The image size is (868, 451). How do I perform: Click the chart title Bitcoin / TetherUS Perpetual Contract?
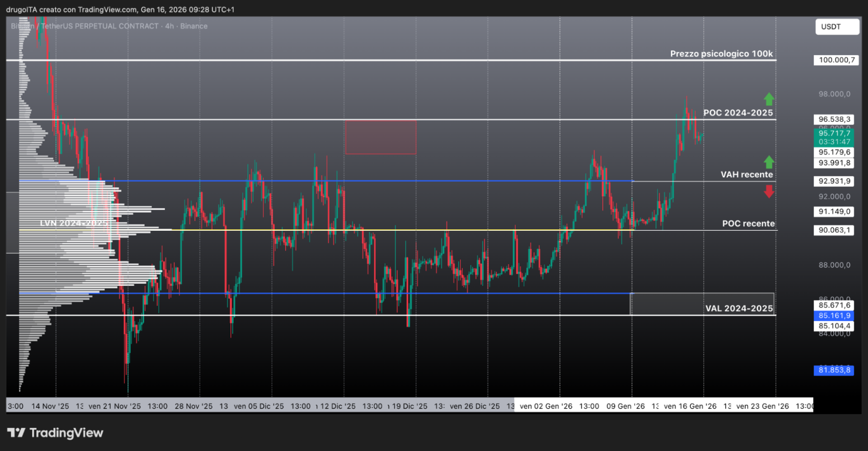pos(109,26)
